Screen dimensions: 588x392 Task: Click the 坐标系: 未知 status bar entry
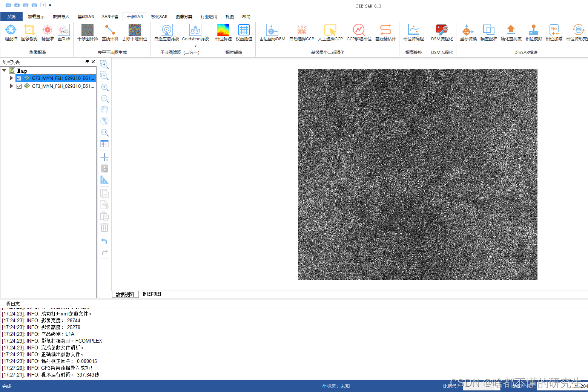[x=336, y=386]
